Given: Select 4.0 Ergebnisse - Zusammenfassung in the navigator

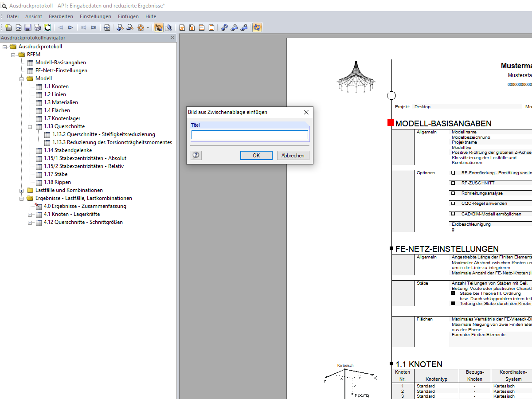Looking at the screenshot, I should (x=85, y=206).
